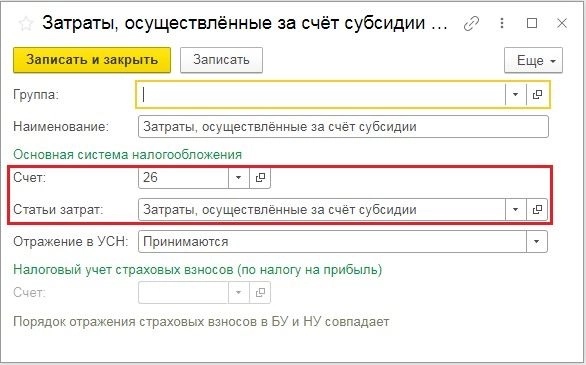Open account 26 with open-form icon
The height and width of the screenshot is (365, 586).
pos(260,177)
